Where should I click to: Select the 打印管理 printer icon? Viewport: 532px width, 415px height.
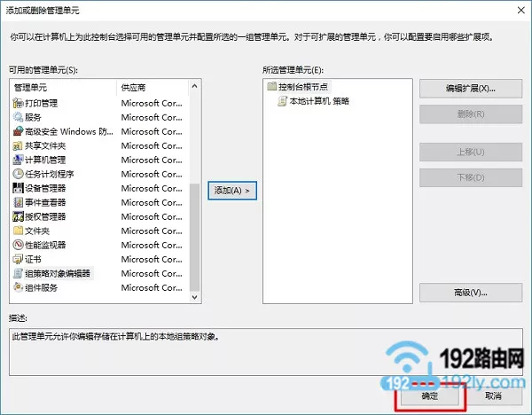(x=18, y=103)
